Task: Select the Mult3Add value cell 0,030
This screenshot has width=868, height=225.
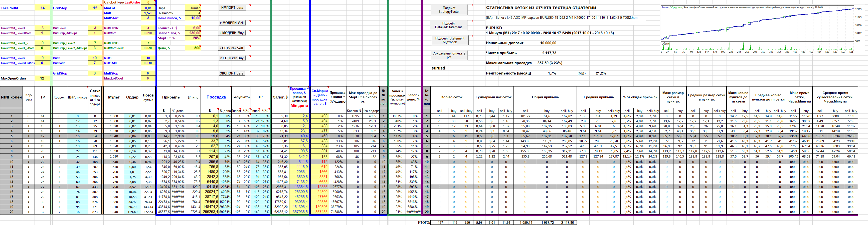Action: tap(148, 63)
